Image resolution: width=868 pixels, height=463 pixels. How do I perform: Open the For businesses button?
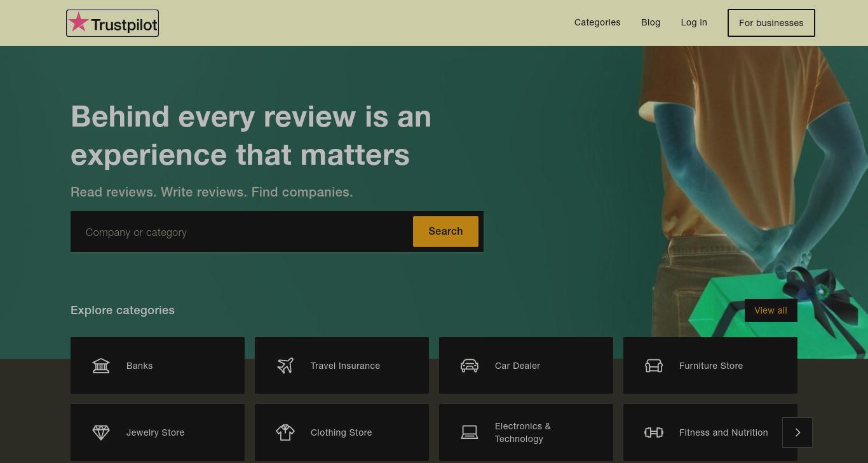tap(771, 23)
